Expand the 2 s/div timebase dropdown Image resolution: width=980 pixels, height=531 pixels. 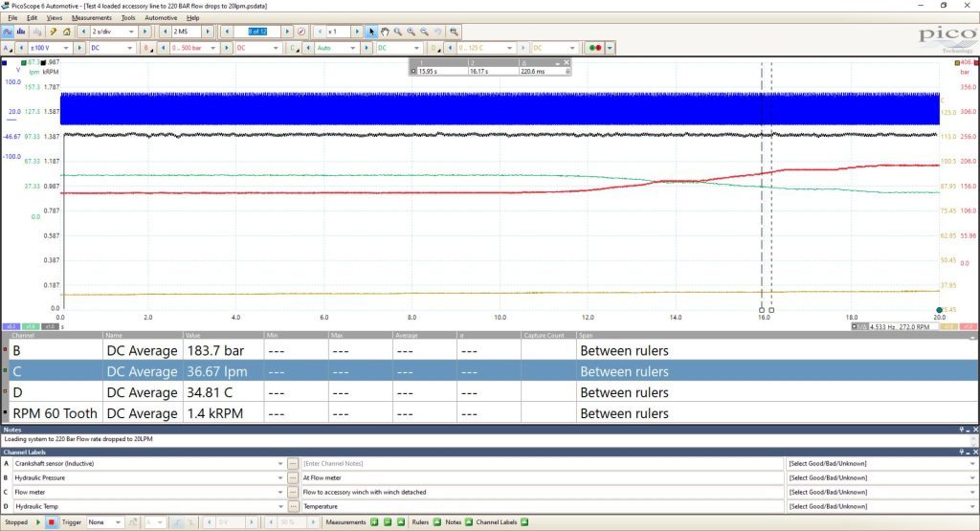coord(113,32)
